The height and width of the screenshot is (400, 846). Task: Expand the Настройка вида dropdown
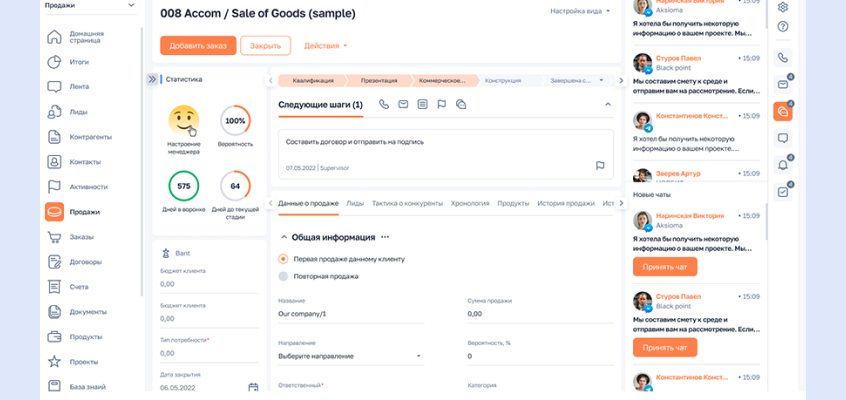(x=580, y=12)
